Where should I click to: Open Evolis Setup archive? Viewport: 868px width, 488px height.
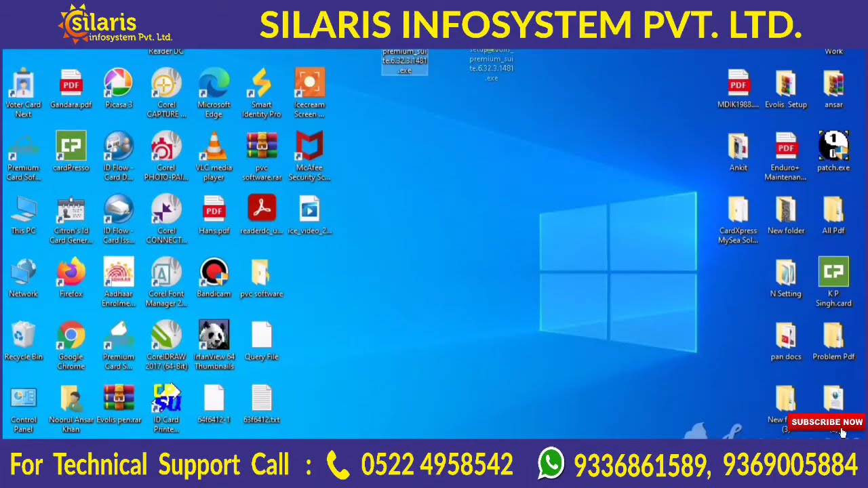pyautogui.click(x=786, y=88)
